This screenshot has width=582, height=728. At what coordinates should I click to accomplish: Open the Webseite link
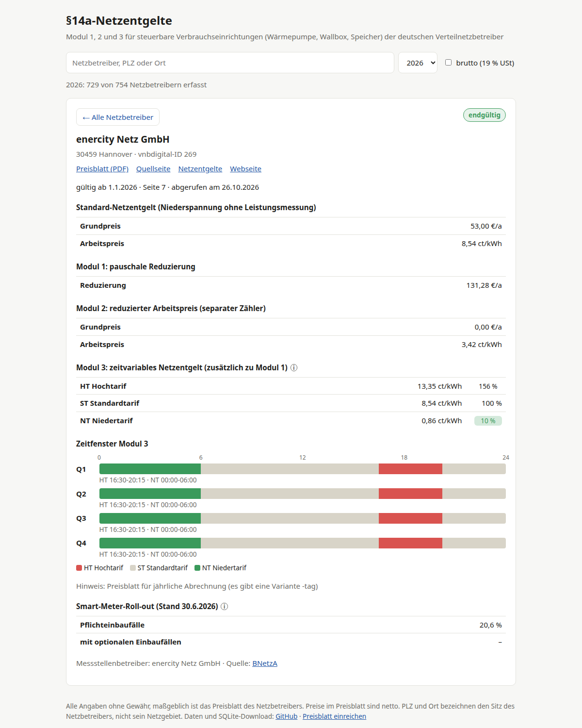(245, 169)
